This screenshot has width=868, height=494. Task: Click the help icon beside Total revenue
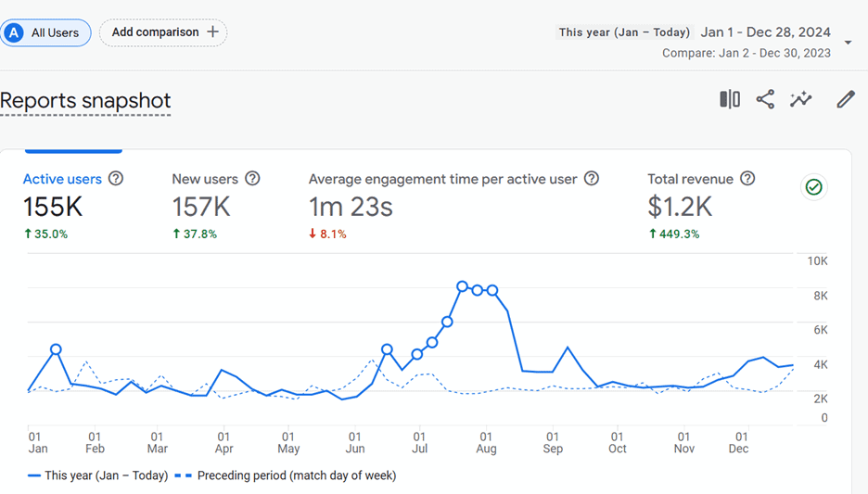pos(747,179)
